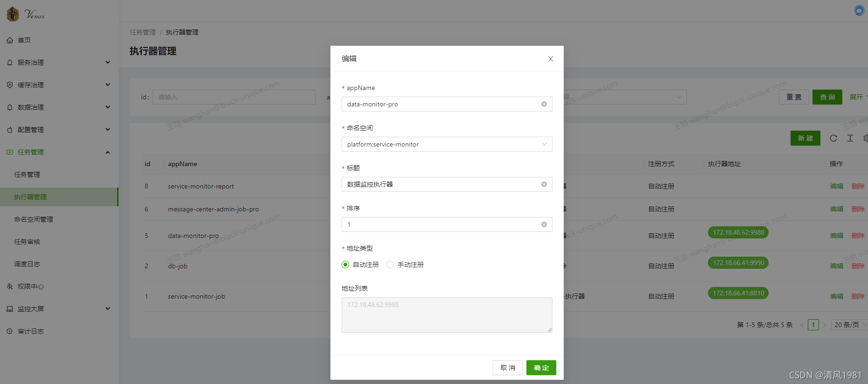Expand the 缓存治理 menu
Screen dimensions: 868x384
59,85
